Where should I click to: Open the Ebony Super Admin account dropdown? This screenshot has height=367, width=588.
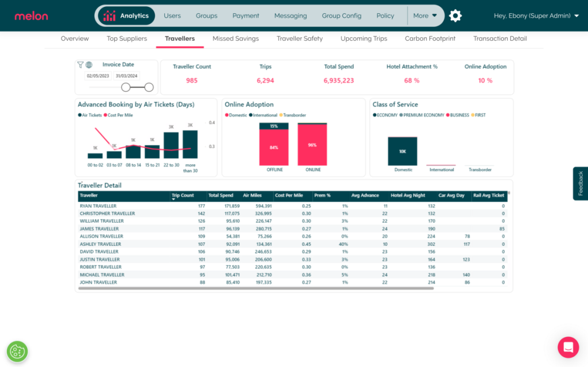pos(536,16)
